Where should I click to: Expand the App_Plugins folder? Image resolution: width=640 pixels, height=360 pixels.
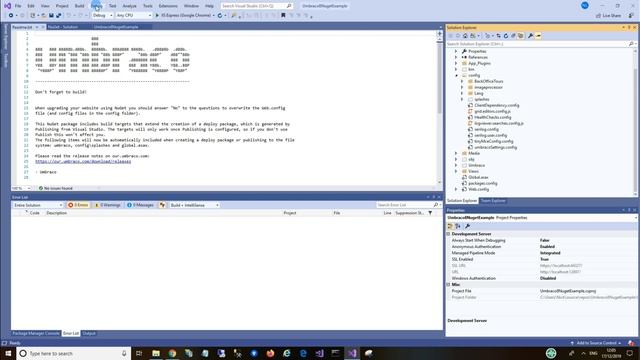456,63
